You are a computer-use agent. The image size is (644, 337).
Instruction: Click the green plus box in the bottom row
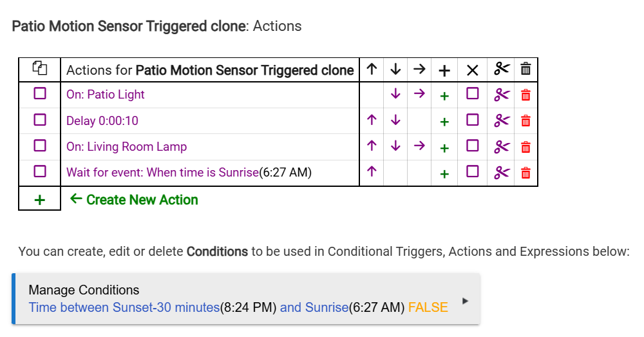[40, 200]
